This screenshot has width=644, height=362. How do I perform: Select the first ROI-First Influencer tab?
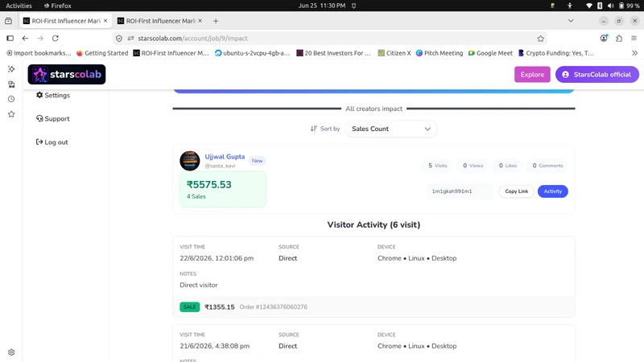[67, 21]
